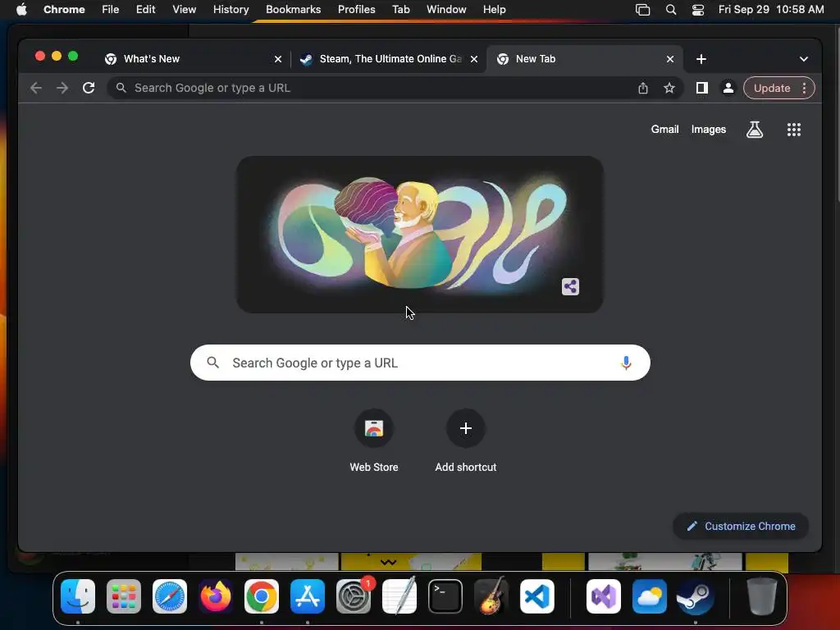Image resolution: width=840 pixels, height=630 pixels.
Task: Click the date and time clock
Action: pos(771,10)
